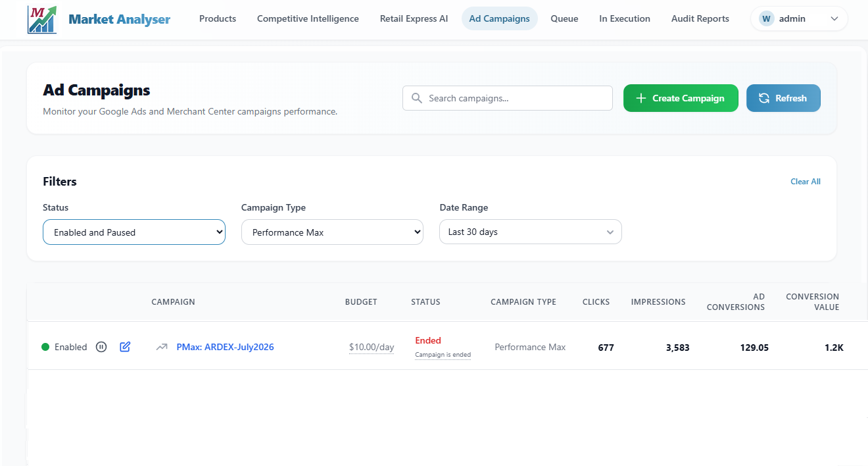This screenshot has height=466, width=868.
Task: Go to Competitive Intelligence
Action: click(x=308, y=19)
